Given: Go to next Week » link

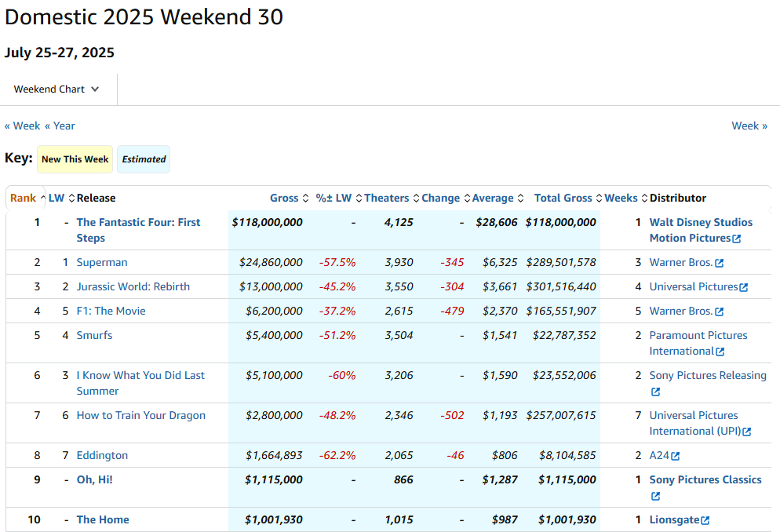Looking at the screenshot, I should (749, 126).
